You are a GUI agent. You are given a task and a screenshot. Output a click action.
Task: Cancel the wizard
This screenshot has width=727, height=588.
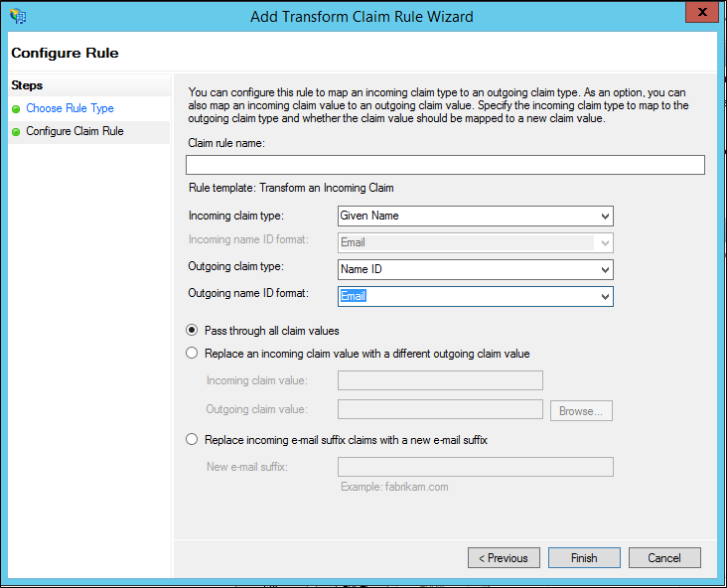coord(664,558)
